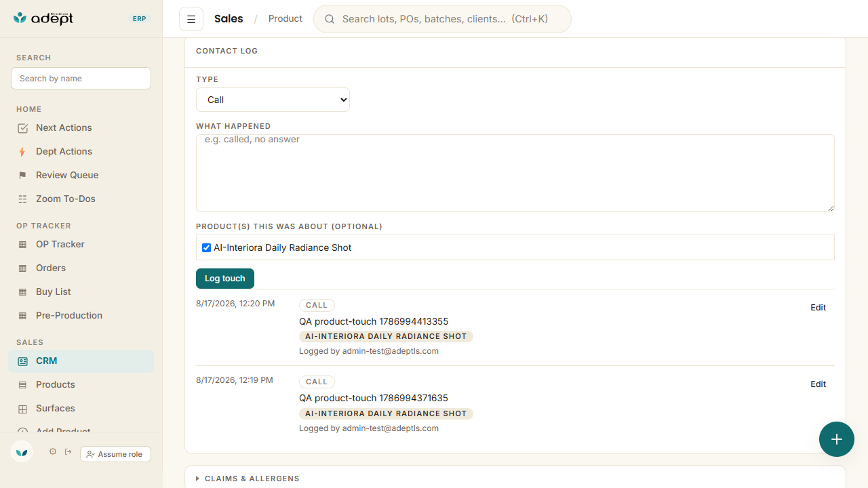
Task: Click the OP Tracker grid icon
Action: [x=22, y=245]
